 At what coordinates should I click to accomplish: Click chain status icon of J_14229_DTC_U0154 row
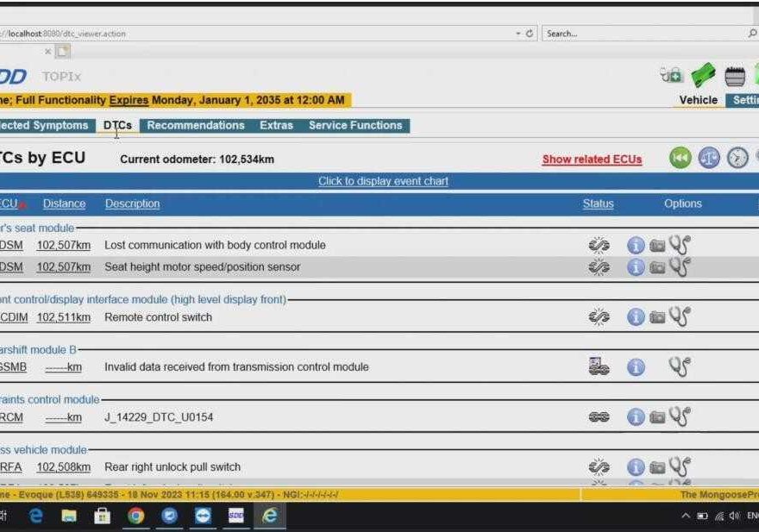point(599,416)
